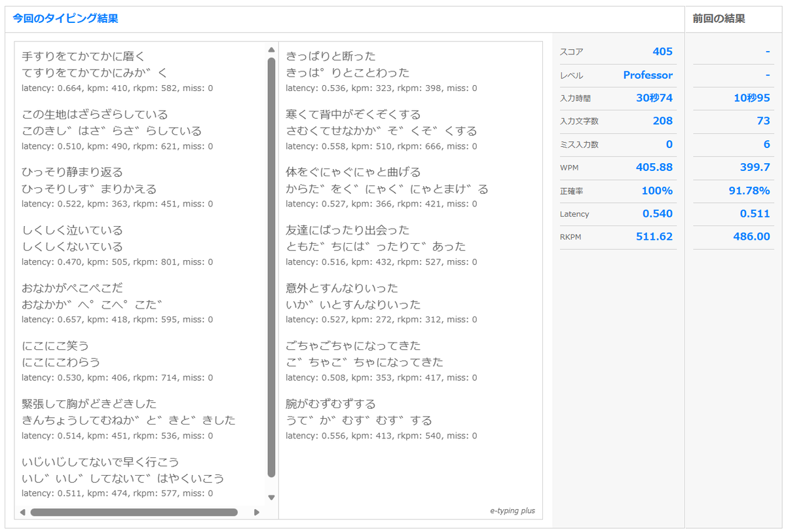
Task: Click the 入力時間 label
Action: click(575, 98)
